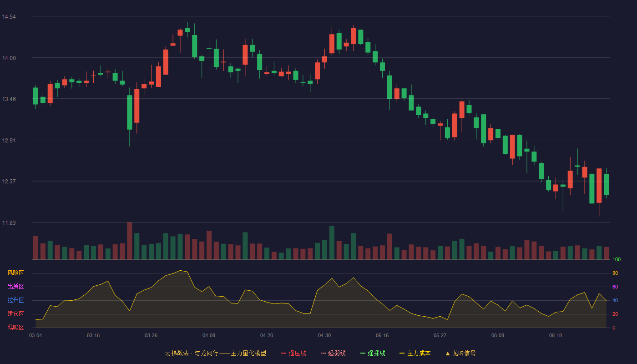This screenshot has height=364, width=637.
Task: Click the 12.37 price axis label
Action: coord(9,182)
